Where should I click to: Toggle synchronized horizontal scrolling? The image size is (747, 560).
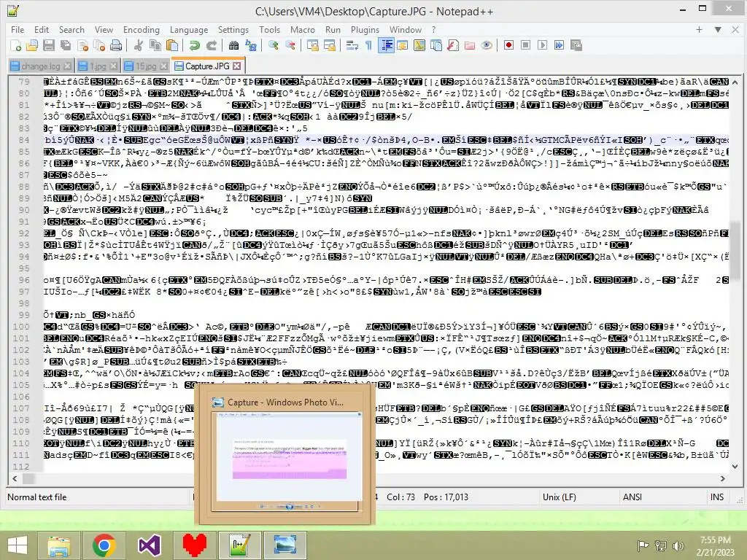pos(329,46)
